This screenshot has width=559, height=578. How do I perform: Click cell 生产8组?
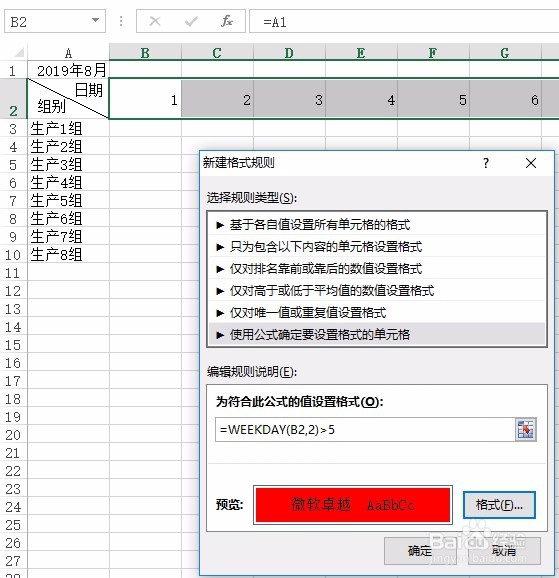pyautogui.click(x=69, y=255)
